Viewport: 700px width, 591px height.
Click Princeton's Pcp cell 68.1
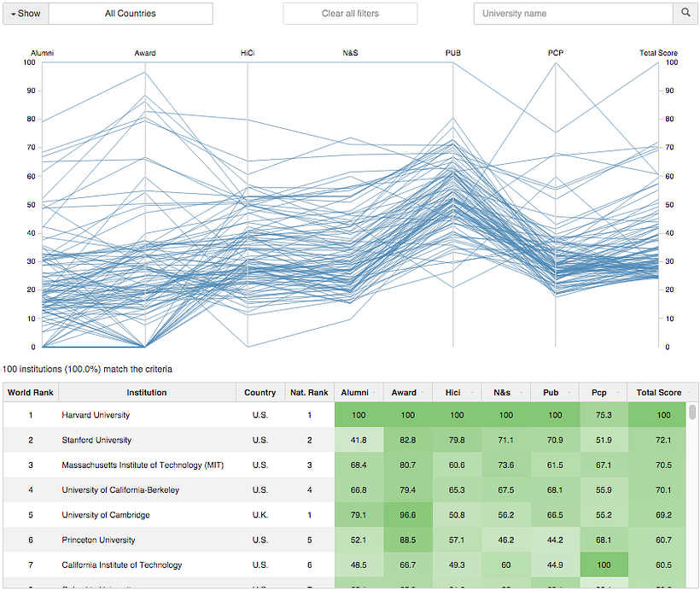point(604,540)
